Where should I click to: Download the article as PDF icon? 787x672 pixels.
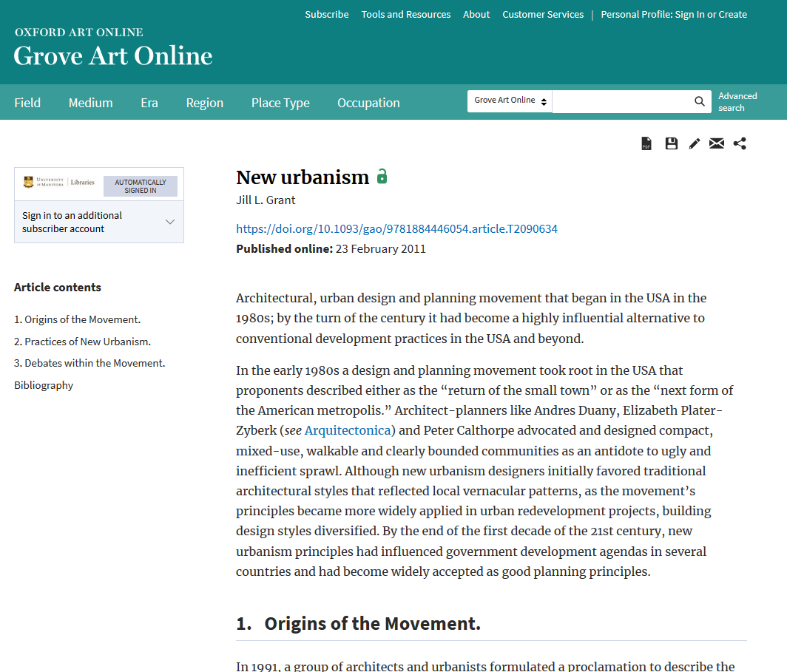[646, 143]
